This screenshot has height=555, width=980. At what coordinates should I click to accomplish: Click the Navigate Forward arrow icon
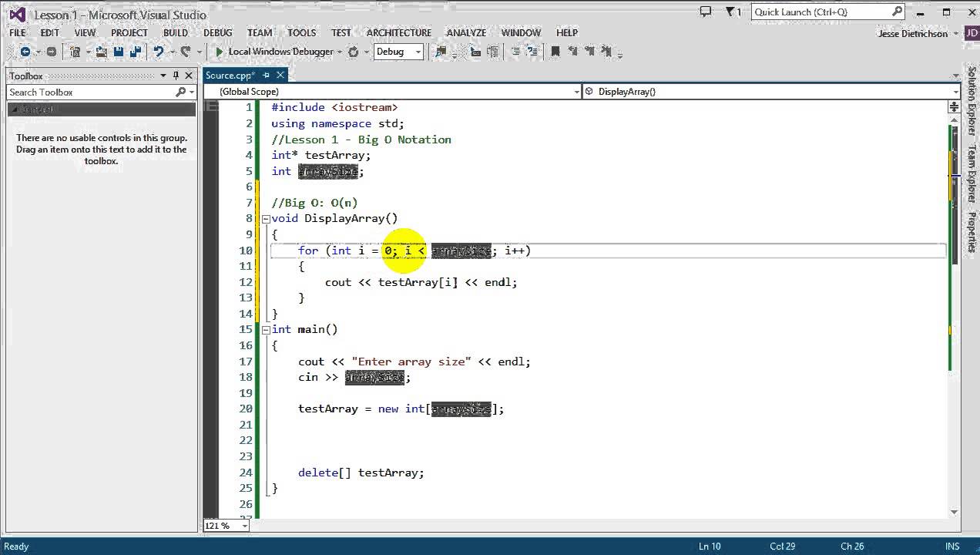pos(52,52)
